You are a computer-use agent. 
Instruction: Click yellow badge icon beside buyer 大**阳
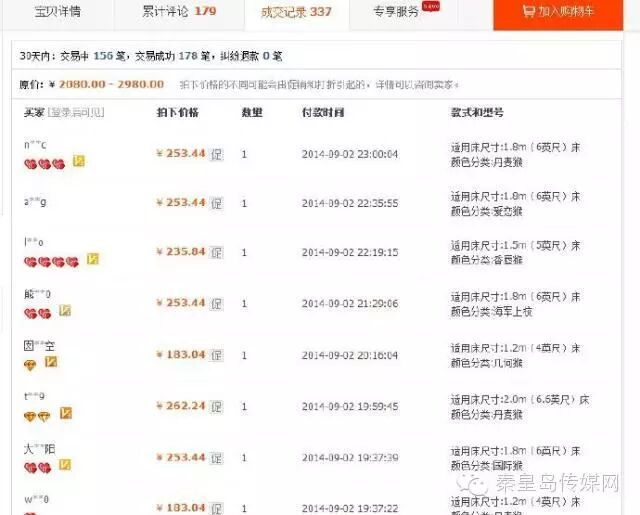(65, 464)
